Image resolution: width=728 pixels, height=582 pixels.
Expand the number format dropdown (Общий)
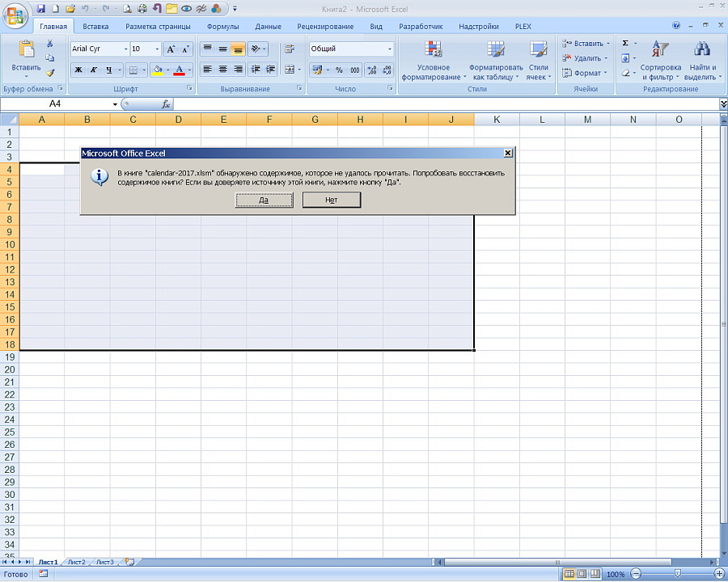(389, 49)
